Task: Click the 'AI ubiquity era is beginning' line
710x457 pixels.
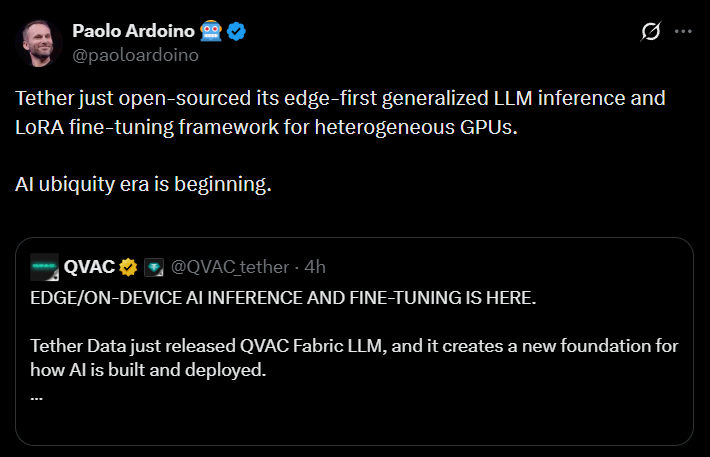Action: coord(144,185)
